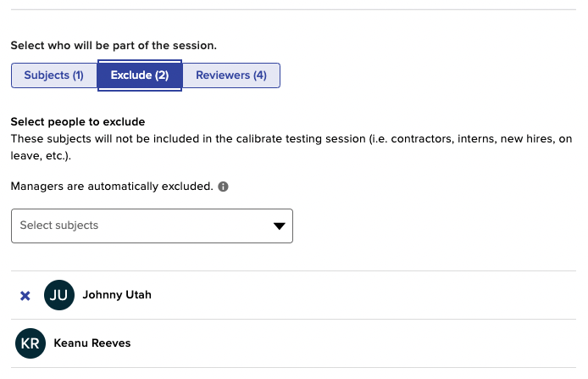Focus the Select subjects combo box
This screenshot has height=379, width=588.
tap(152, 226)
